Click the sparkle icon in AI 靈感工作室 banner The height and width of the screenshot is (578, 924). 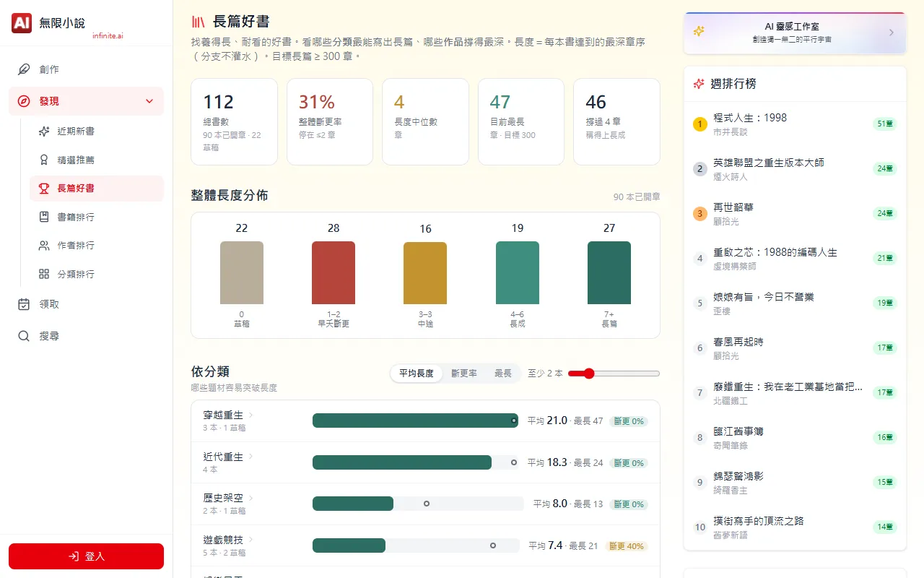[x=699, y=32]
